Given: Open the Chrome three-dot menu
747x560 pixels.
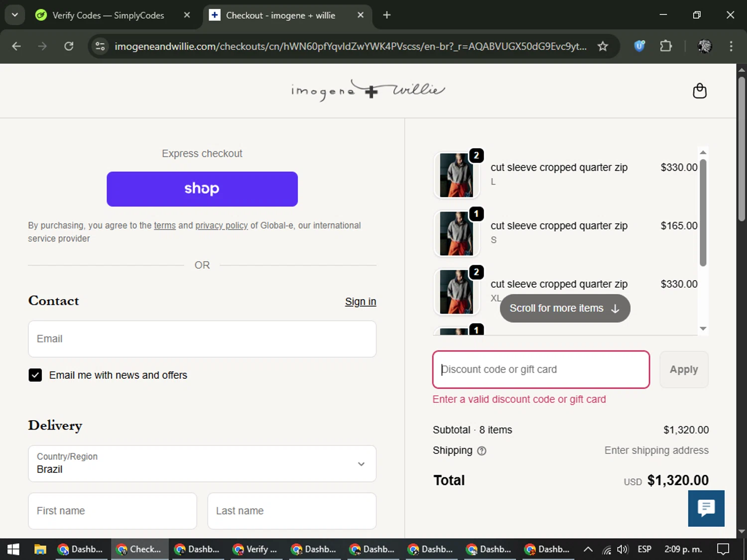Looking at the screenshot, I should tap(731, 46).
